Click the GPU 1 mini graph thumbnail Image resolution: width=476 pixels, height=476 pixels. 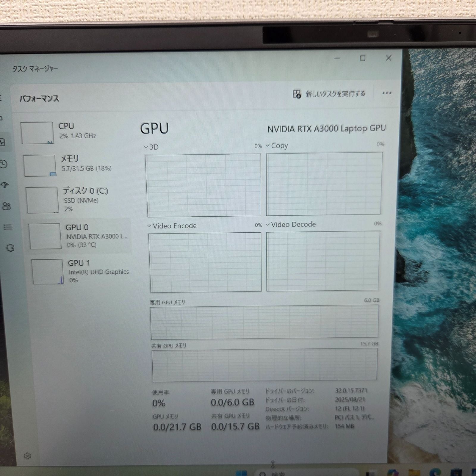click(48, 272)
